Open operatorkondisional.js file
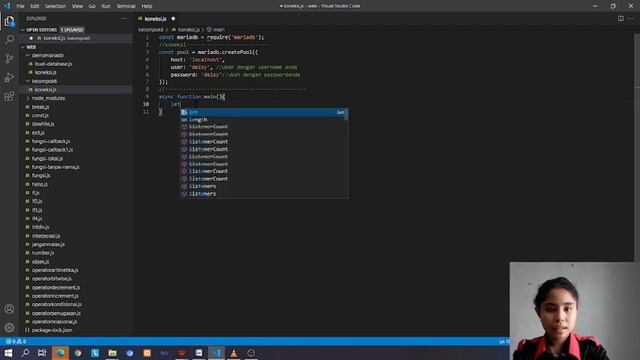Viewport: 640px width, 360px height. tap(57, 304)
